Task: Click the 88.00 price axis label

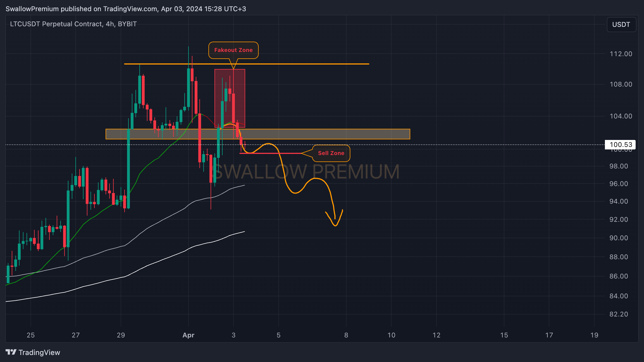Action: tap(619, 257)
